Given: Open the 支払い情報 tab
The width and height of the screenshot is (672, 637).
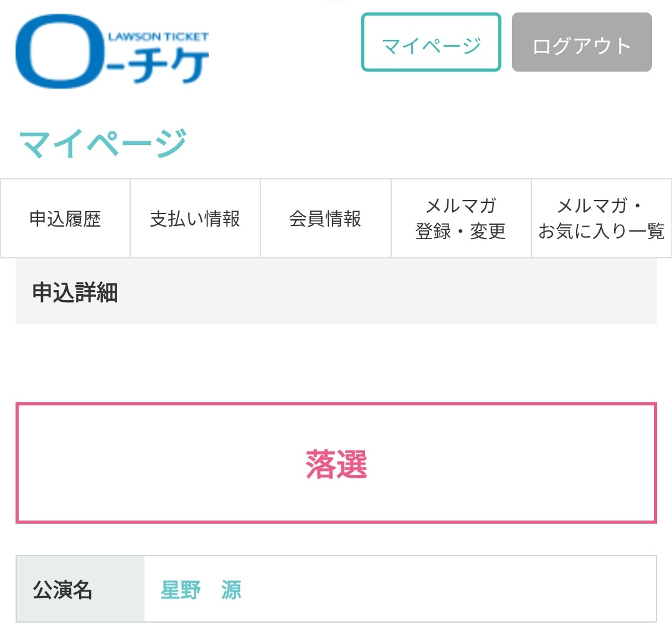Looking at the screenshot, I should [196, 219].
